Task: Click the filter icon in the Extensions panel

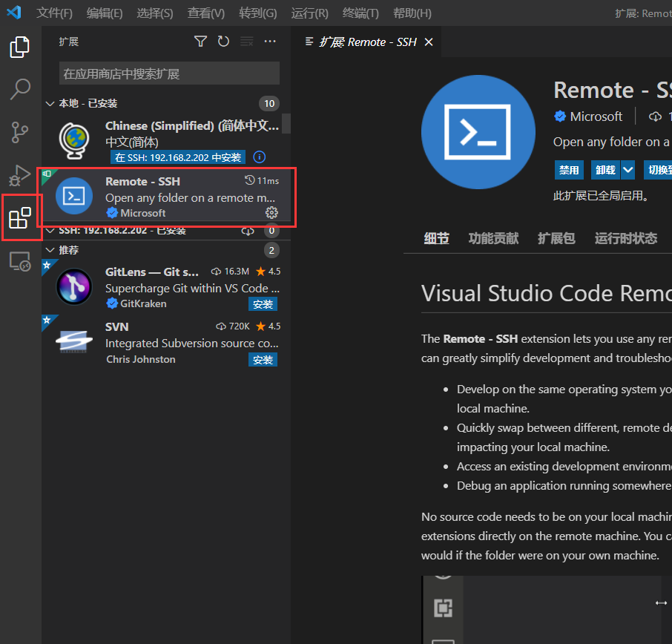Action: pyautogui.click(x=200, y=42)
